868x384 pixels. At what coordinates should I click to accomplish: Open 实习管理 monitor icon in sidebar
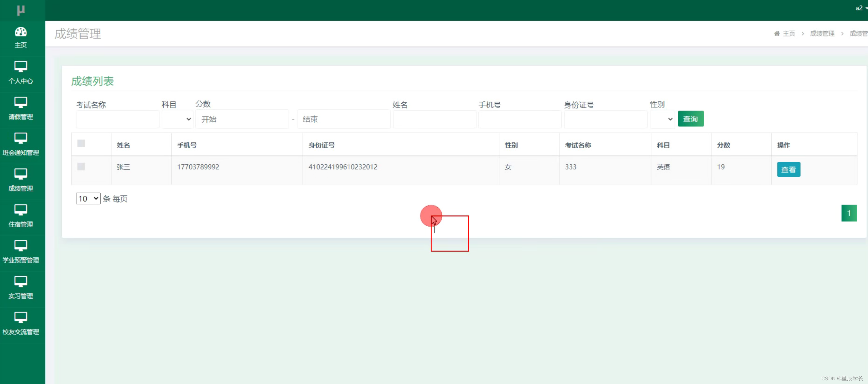(21, 282)
